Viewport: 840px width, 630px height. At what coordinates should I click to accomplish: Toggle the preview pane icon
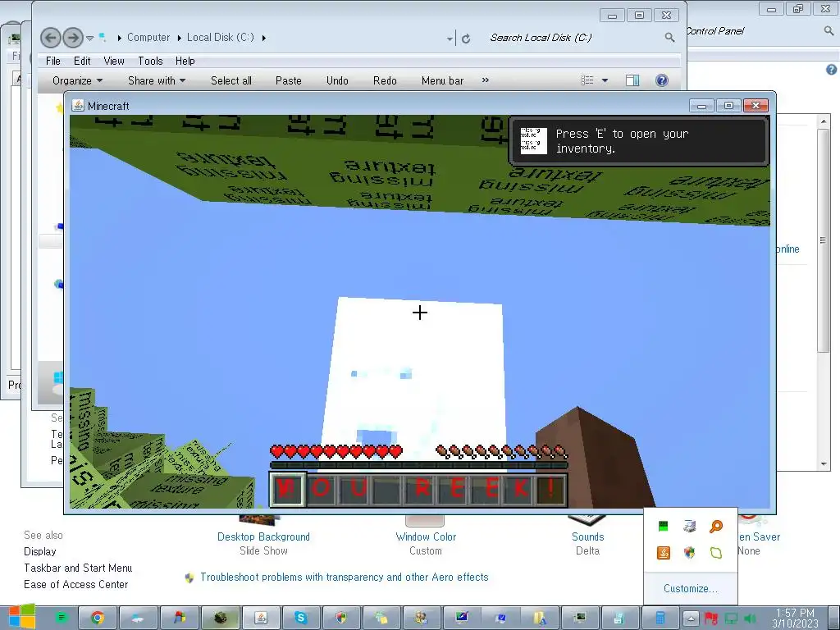pyautogui.click(x=632, y=80)
